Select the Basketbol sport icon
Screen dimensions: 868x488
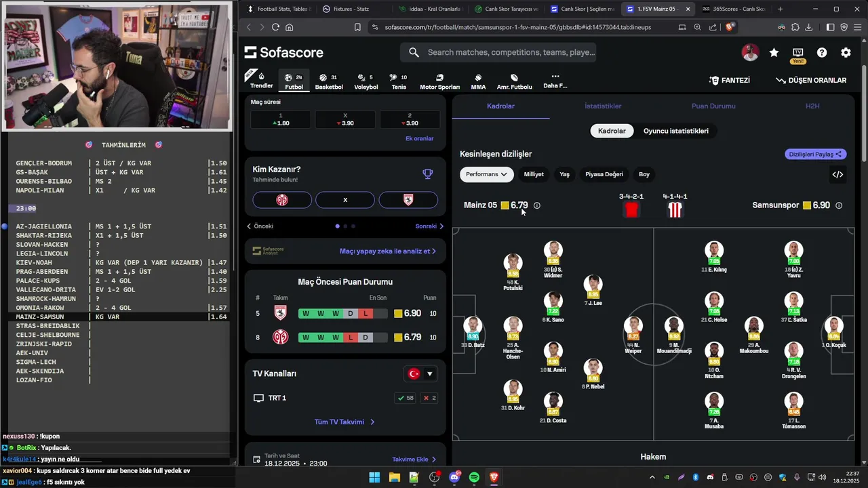coord(329,81)
